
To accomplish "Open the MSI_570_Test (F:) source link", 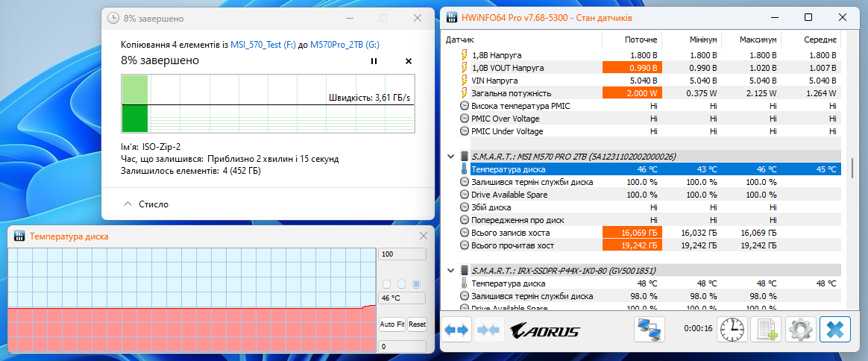I will [x=263, y=46].
